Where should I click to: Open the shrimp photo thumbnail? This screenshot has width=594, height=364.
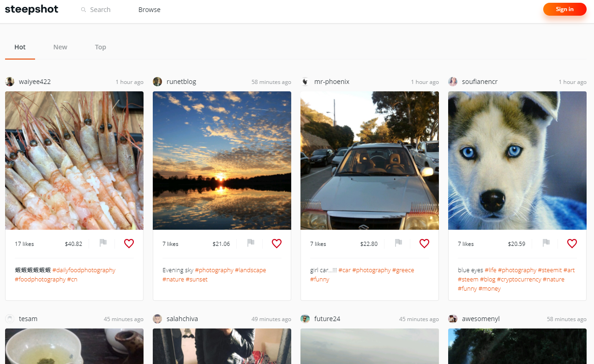[74, 161]
